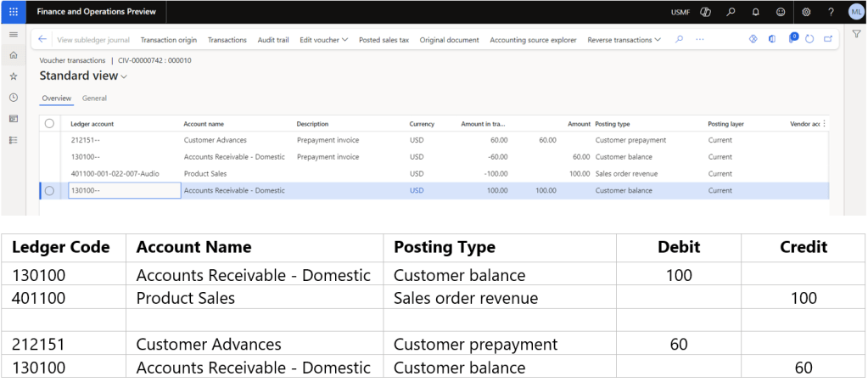
Task: Click the Home icon in sidebar
Action: (x=13, y=55)
